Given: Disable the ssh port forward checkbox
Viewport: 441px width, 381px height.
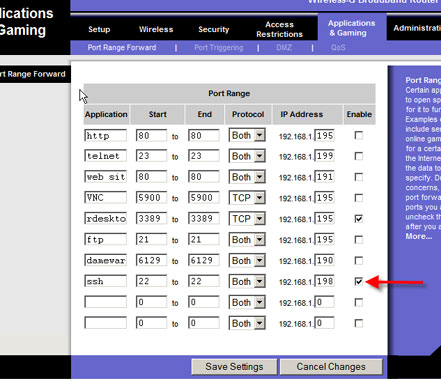Looking at the screenshot, I should click(359, 282).
